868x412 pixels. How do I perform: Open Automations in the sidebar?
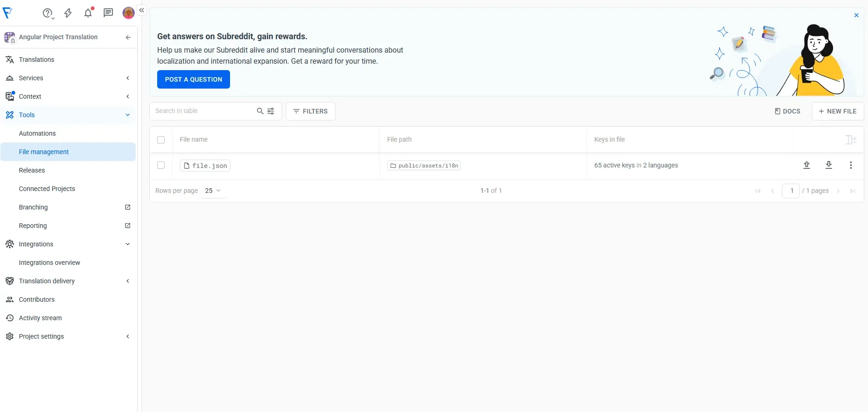coord(37,133)
